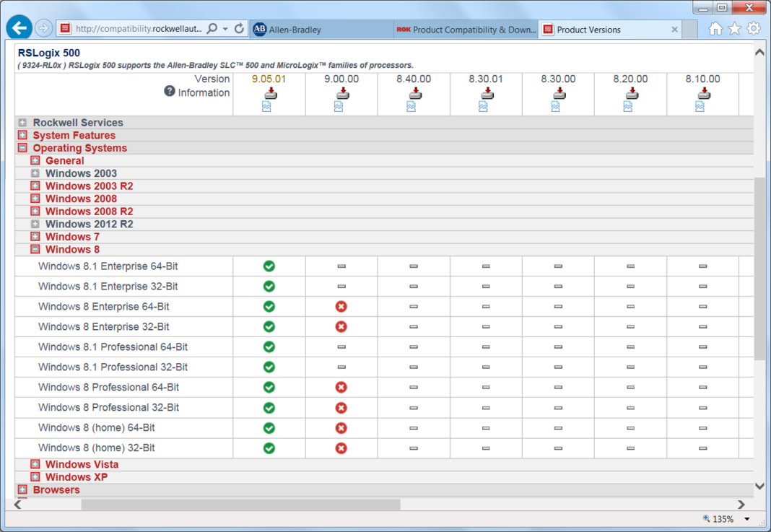The width and height of the screenshot is (771, 532).
Task: Download version 8.10.00 using its download icon
Action: 703,92
